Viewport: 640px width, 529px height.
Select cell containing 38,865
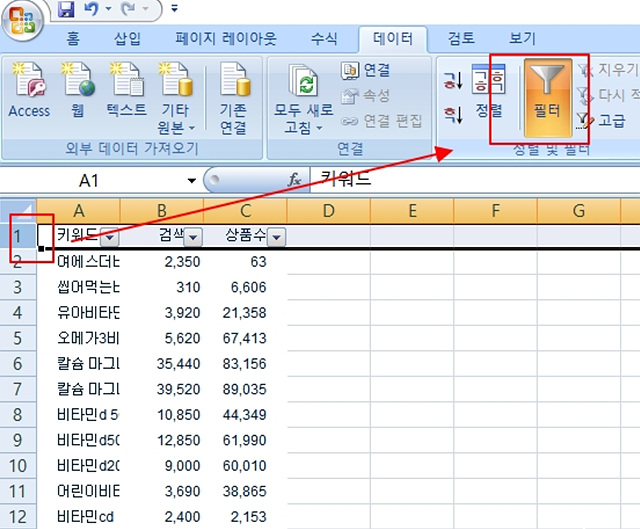[x=245, y=491]
